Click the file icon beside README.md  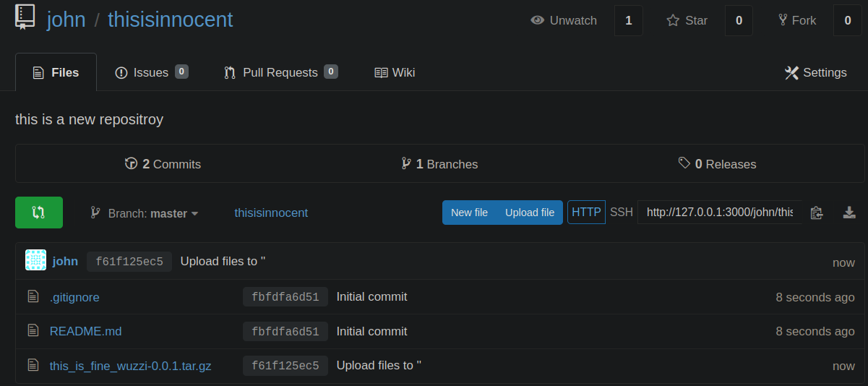click(33, 331)
